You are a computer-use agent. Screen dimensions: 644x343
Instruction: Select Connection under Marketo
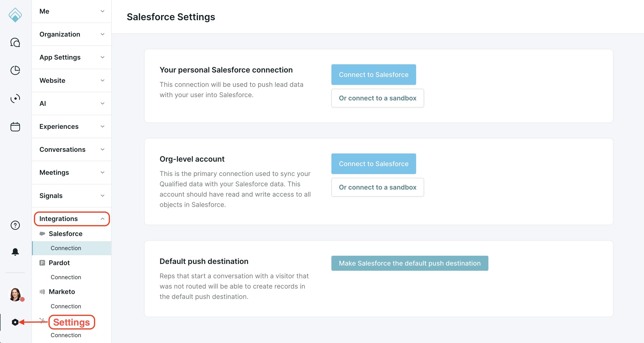pyautogui.click(x=66, y=306)
